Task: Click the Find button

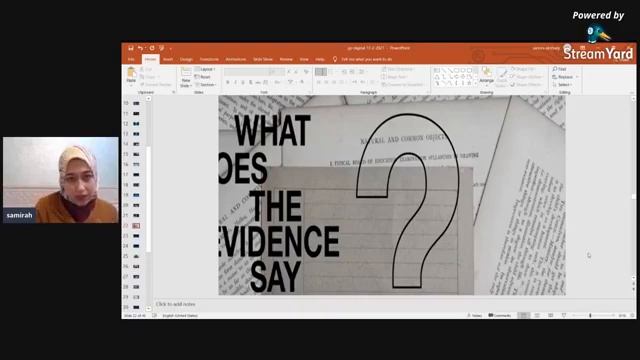Action: coord(560,69)
